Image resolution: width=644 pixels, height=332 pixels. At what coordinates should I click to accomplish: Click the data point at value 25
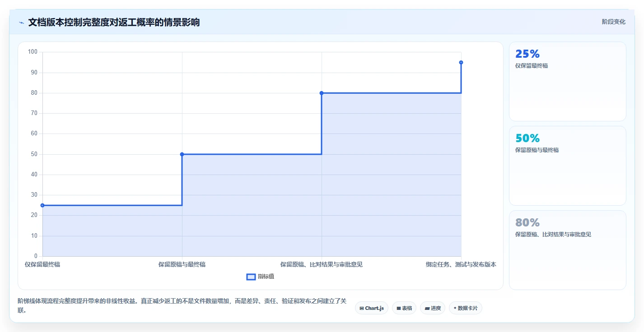pos(42,205)
